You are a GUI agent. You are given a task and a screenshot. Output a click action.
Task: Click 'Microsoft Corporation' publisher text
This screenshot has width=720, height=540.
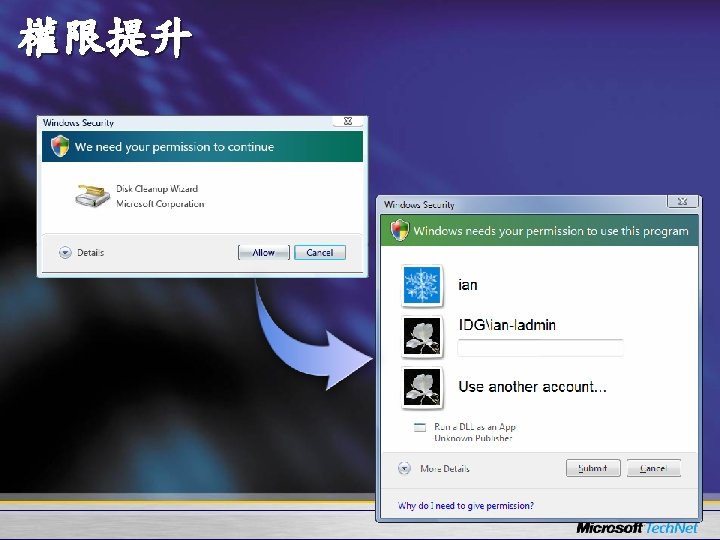160,203
